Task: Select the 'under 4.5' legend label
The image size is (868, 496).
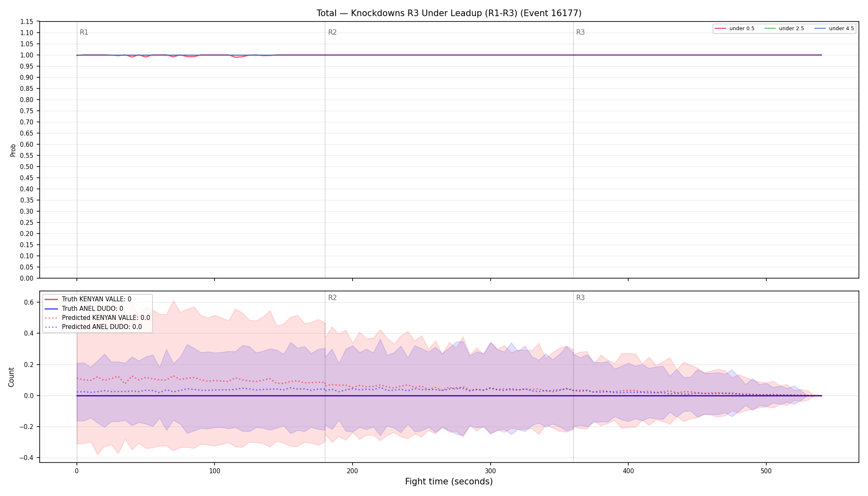Action: [x=842, y=29]
